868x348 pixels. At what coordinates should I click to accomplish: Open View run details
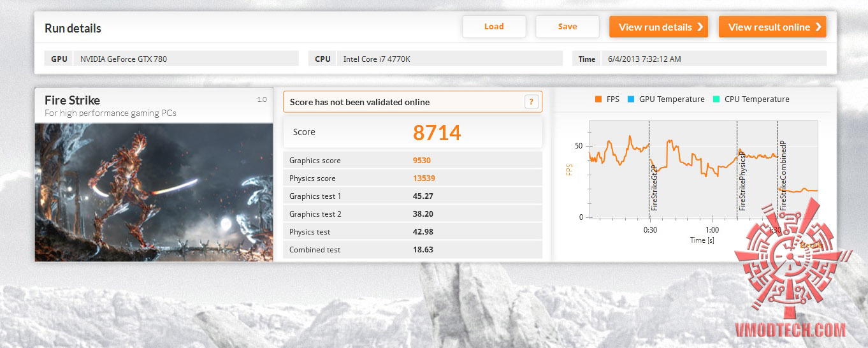coord(658,27)
